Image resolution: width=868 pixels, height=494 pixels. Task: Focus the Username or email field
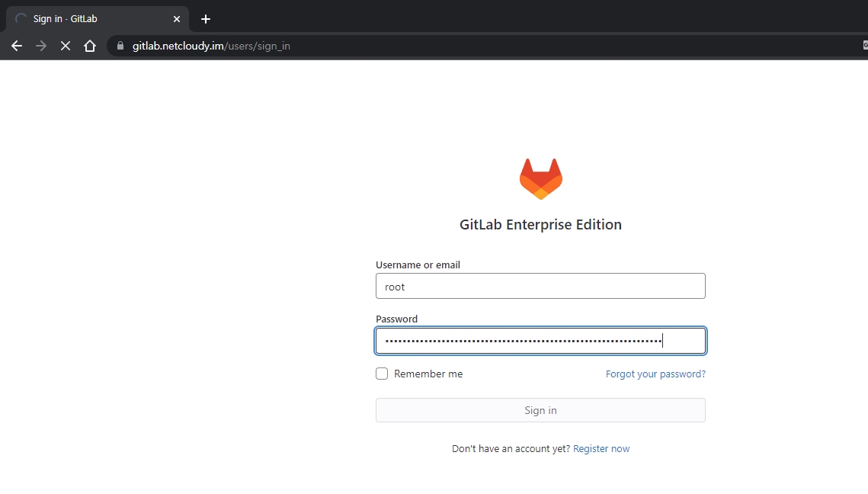coord(540,286)
